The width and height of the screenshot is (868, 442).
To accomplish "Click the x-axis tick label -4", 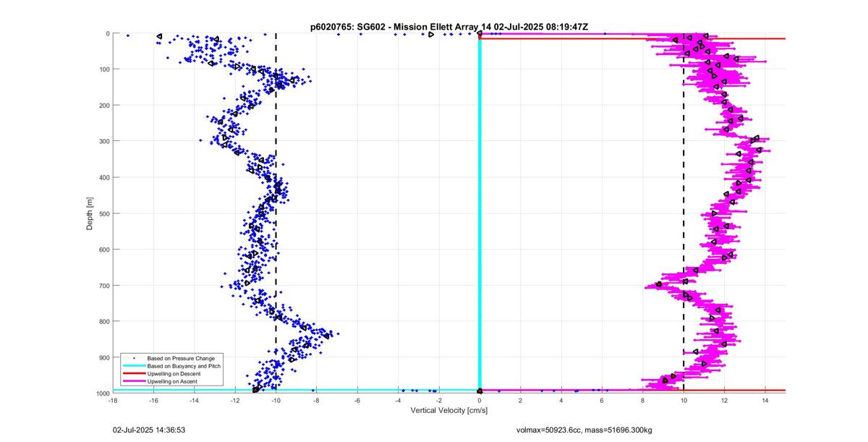I will (x=398, y=399).
